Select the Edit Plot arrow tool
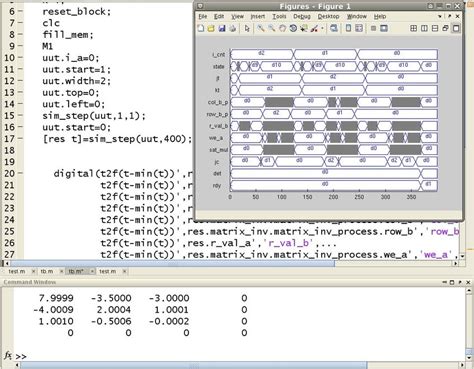This screenshot has width=474, height=369. (x=247, y=29)
